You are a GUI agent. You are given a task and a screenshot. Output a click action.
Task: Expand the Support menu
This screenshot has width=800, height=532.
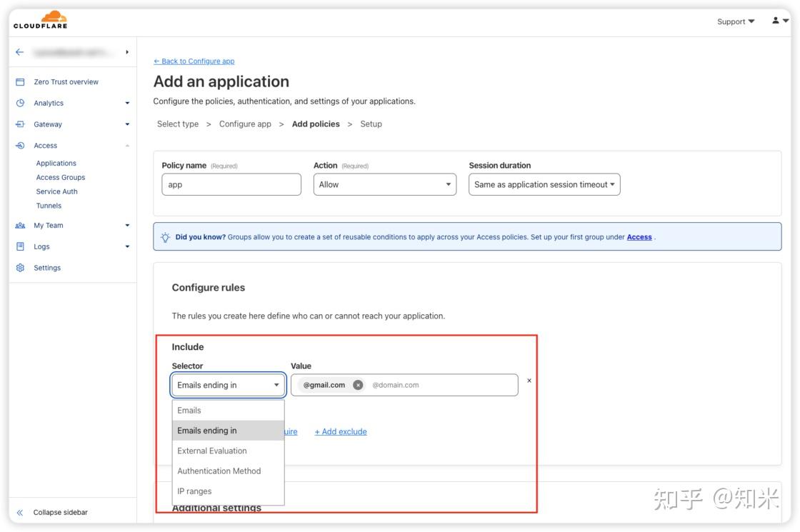(x=736, y=21)
